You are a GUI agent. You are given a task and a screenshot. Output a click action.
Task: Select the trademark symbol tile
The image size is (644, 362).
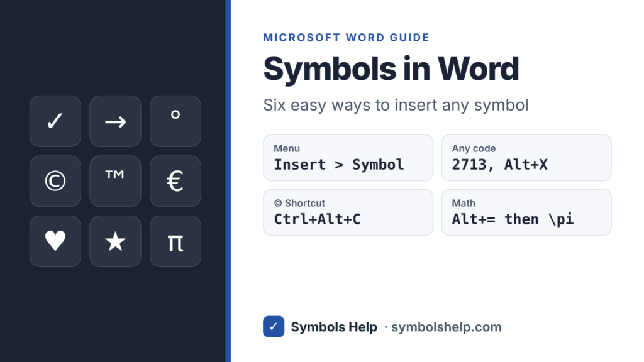(x=115, y=181)
